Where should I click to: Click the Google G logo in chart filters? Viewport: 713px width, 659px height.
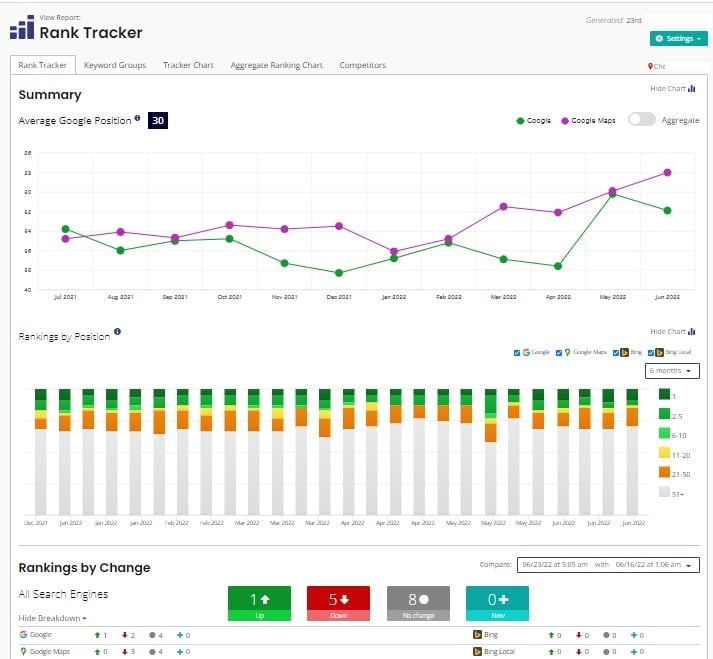pyautogui.click(x=526, y=352)
